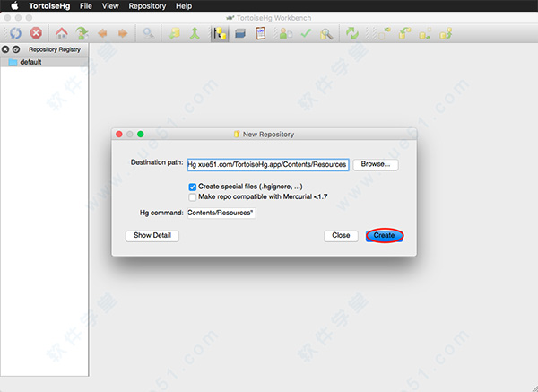The height and width of the screenshot is (392, 538).
Task: Click the Incoming changesets toolbar icon
Action: (x=385, y=33)
